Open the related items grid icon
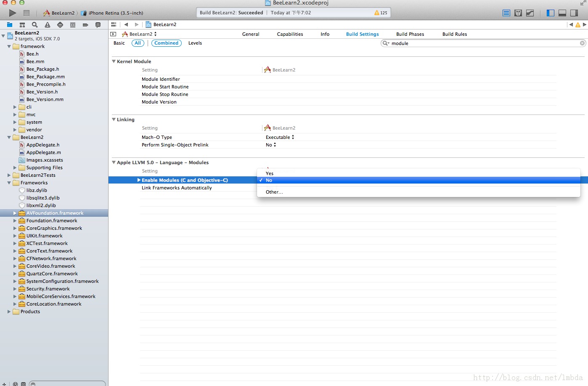 pyautogui.click(x=114, y=24)
